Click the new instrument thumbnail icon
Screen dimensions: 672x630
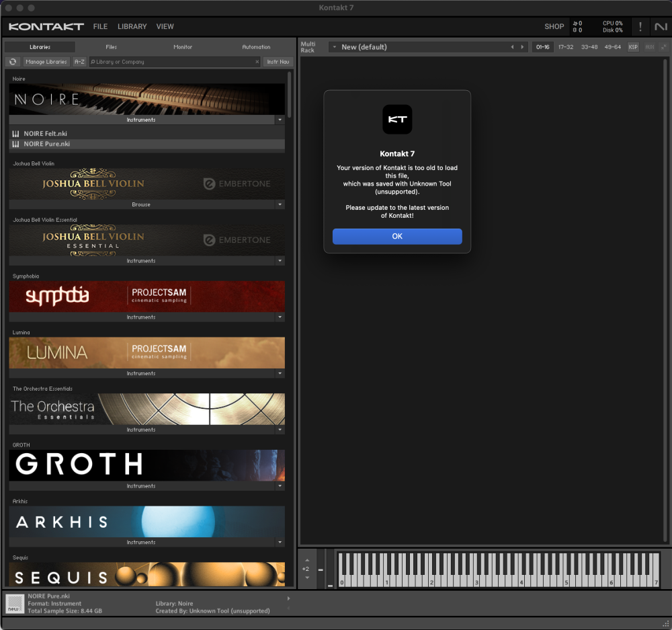tap(15, 604)
